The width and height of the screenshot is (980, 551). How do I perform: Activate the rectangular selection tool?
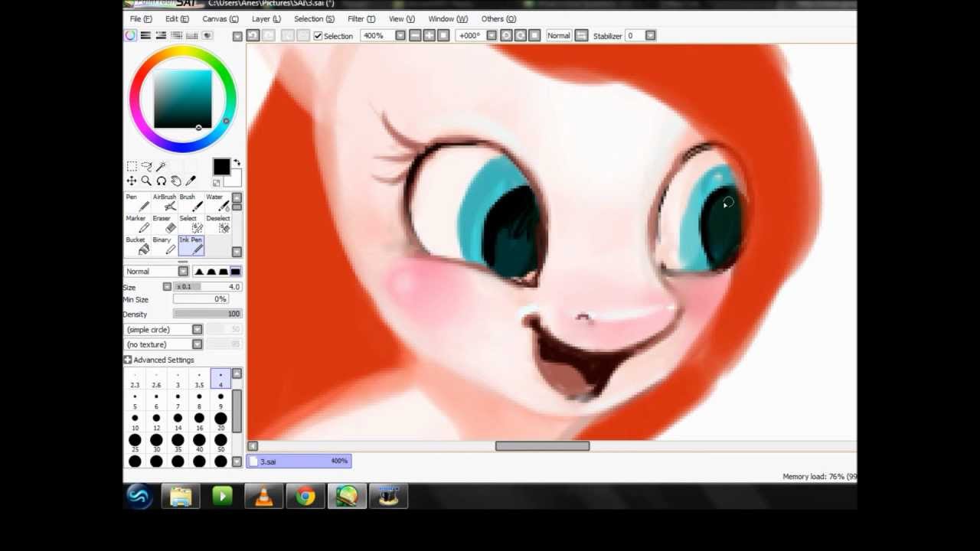pos(132,166)
